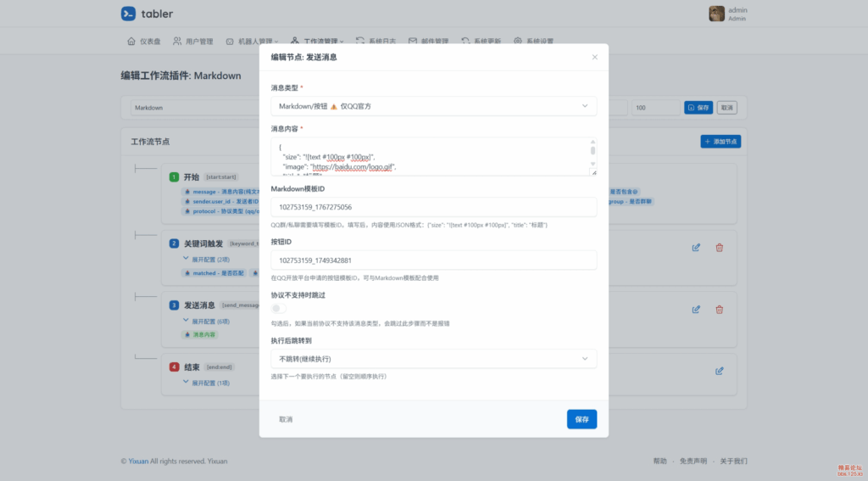Delete the 关键词触发 node

tap(719, 248)
